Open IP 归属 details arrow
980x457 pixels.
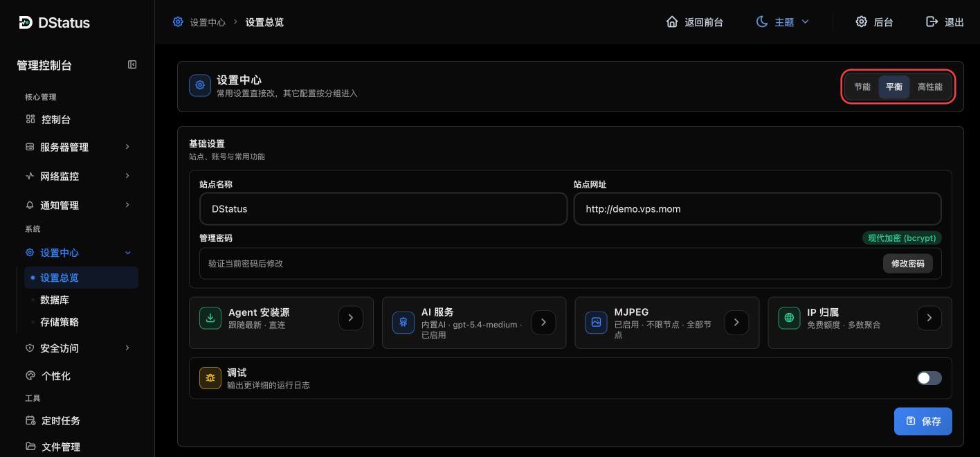click(929, 319)
